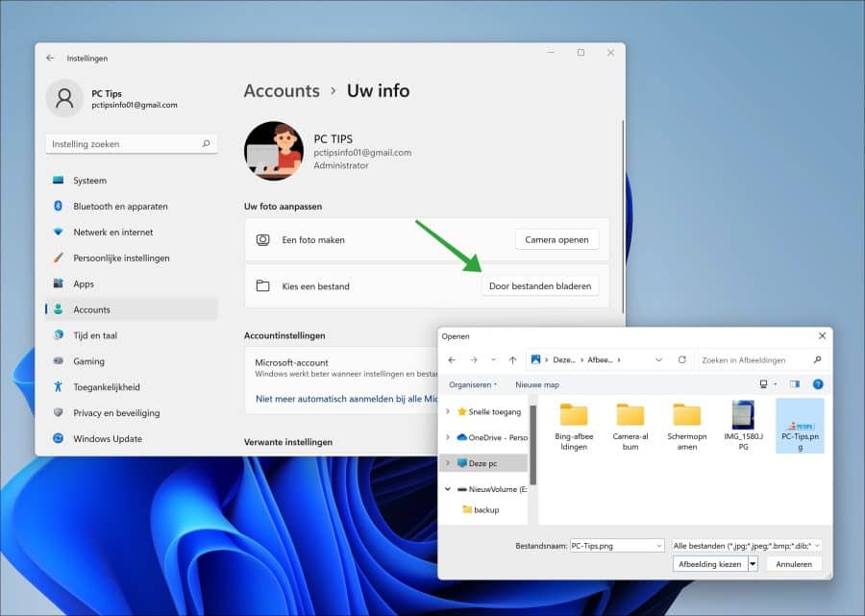Screen dimensions: 865x616
Task: Open Bestandsnaam dropdown arrow
Action: click(658, 546)
